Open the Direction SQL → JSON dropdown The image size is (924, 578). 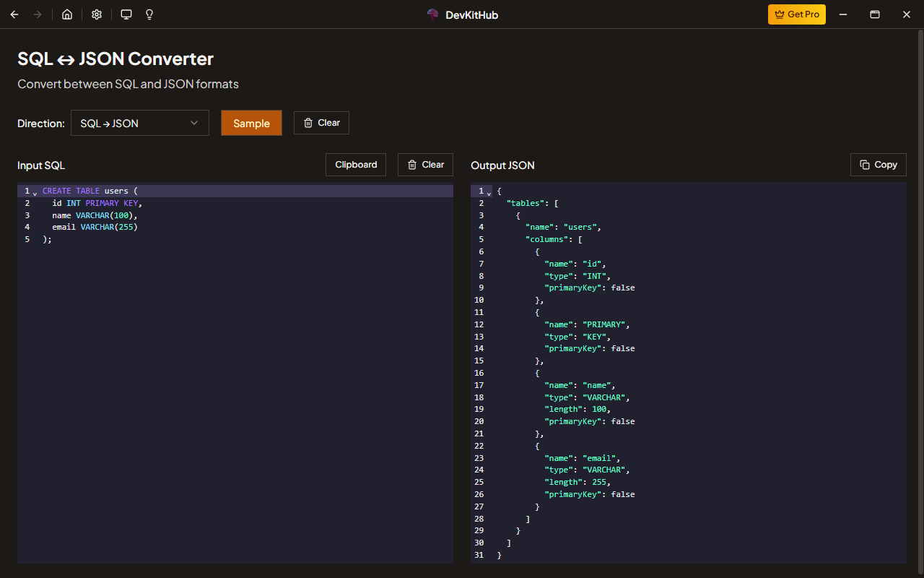point(140,123)
